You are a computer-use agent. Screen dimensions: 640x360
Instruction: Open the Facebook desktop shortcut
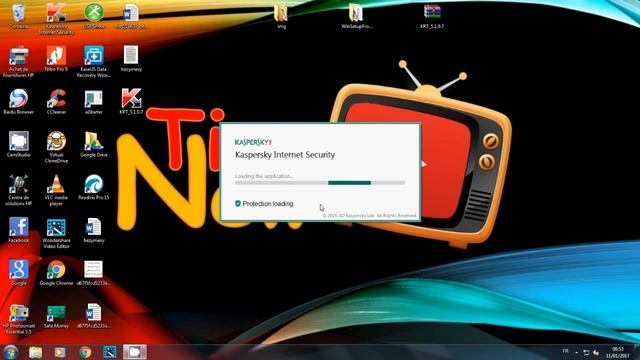pyautogui.click(x=18, y=230)
